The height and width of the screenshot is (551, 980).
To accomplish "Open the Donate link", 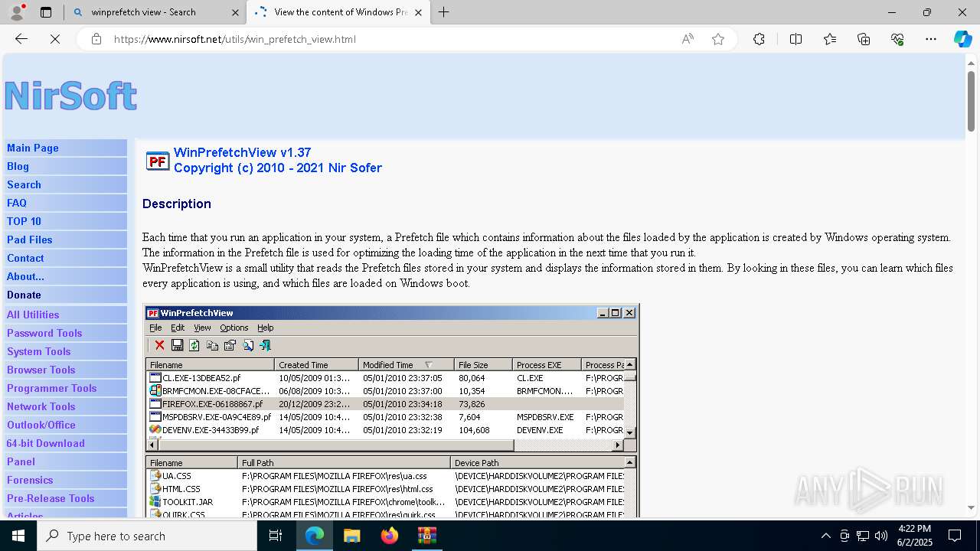I will [24, 295].
